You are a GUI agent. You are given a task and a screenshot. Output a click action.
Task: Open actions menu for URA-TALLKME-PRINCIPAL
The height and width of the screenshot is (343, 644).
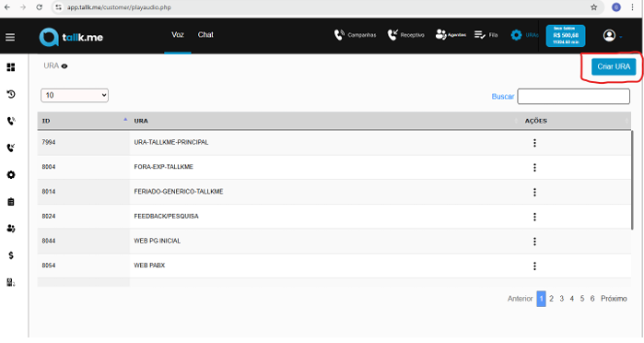coord(534,143)
